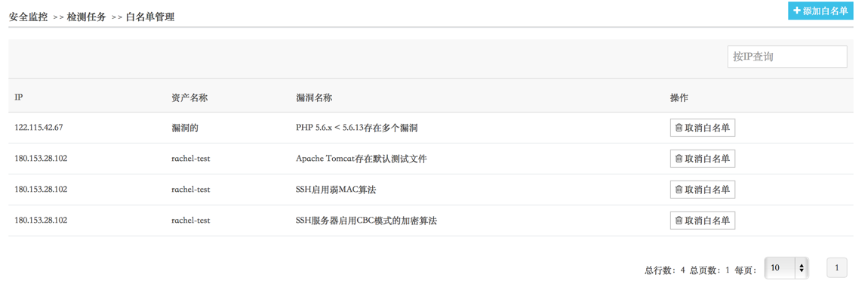Screen dimensions: 868x284
Task: Cancel whitelist for SSH CBC模式 row
Action: point(703,221)
